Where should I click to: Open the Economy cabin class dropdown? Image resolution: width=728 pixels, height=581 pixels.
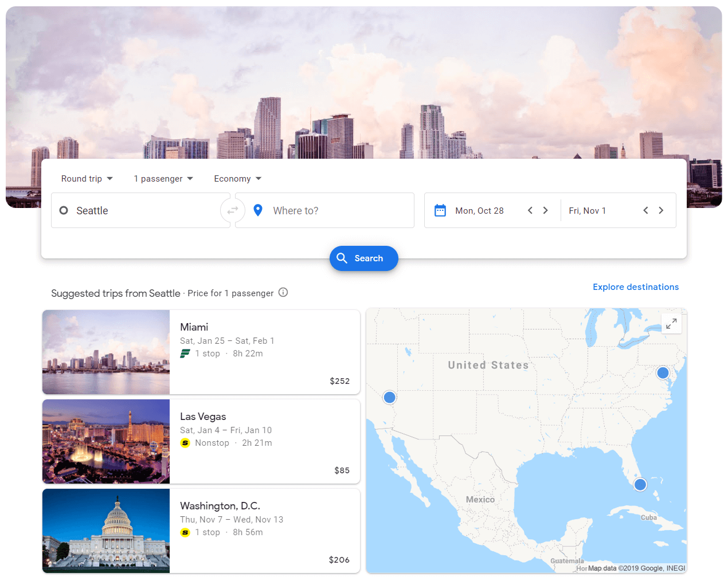pos(237,178)
